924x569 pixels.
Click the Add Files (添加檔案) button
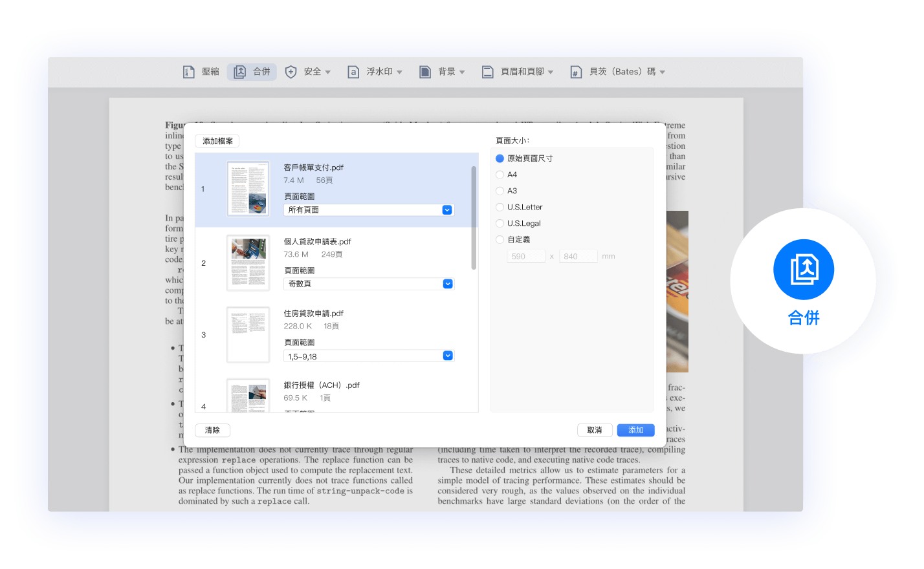pos(217,141)
